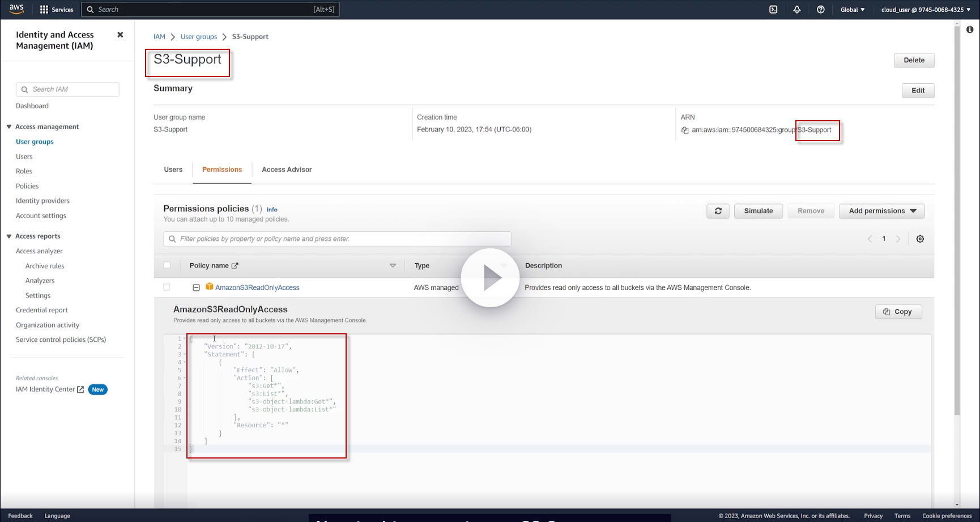
Task: Click the external link icon beside Policy name
Action: point(235,266)
